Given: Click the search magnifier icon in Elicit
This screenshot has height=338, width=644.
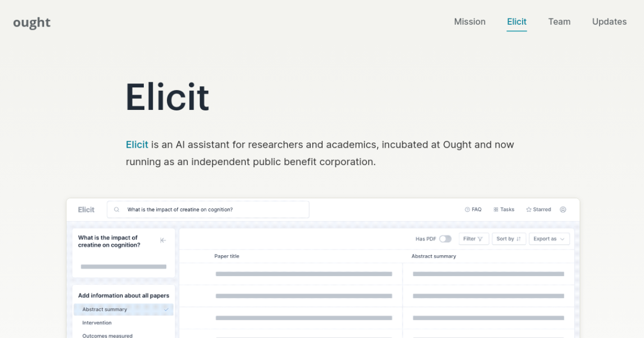Looking at the screenshot, I should [117, 210].
